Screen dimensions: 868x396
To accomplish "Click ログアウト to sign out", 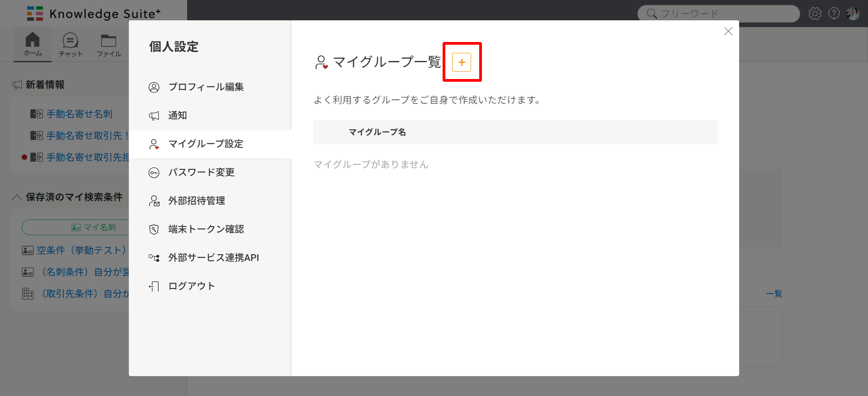I will (191, 286).
